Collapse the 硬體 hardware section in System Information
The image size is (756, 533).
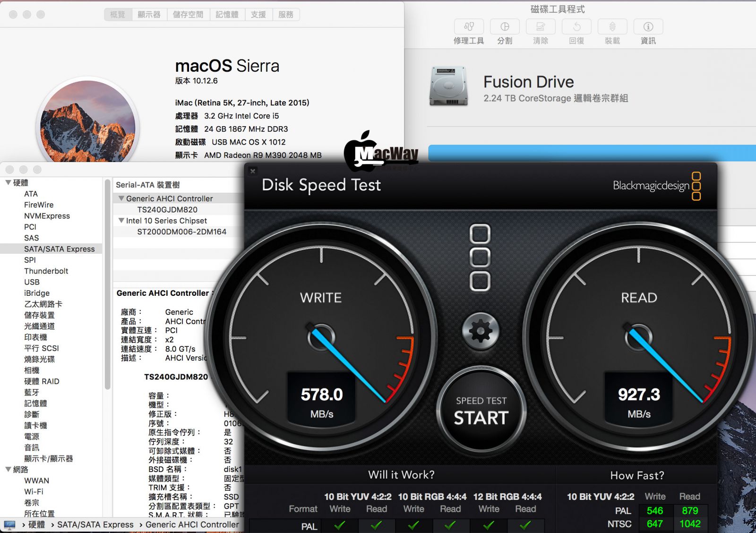click(x=8, y=182)
